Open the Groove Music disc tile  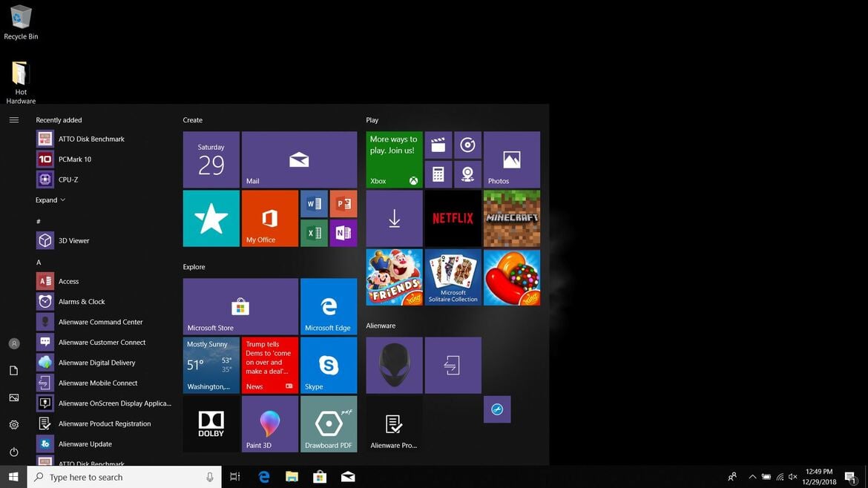(467, 145)
